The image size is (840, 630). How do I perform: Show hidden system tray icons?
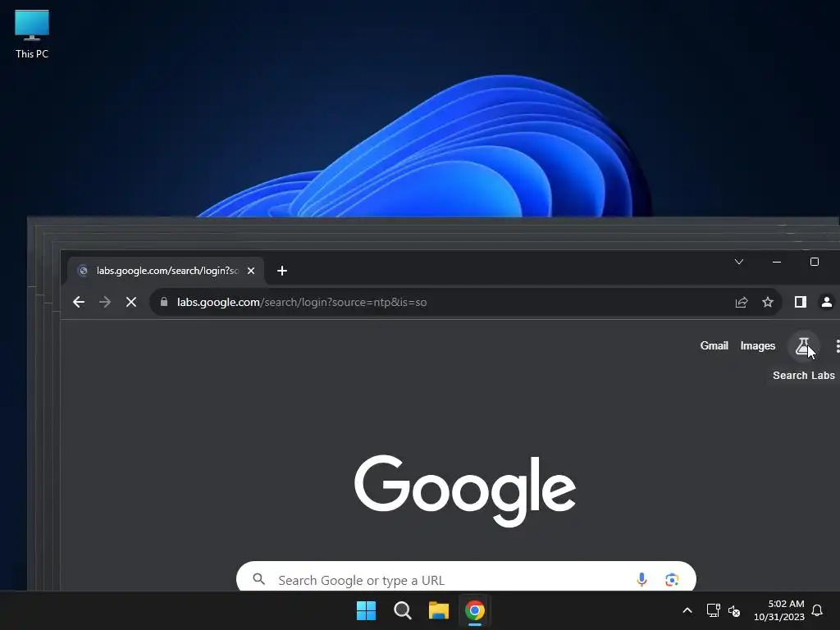[x=687, y=610]
